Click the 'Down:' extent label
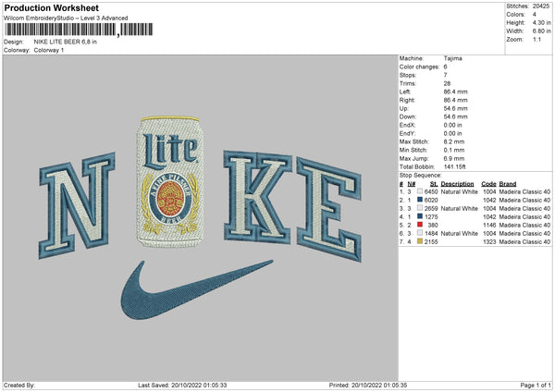555x392 pixels. point(408,116)
